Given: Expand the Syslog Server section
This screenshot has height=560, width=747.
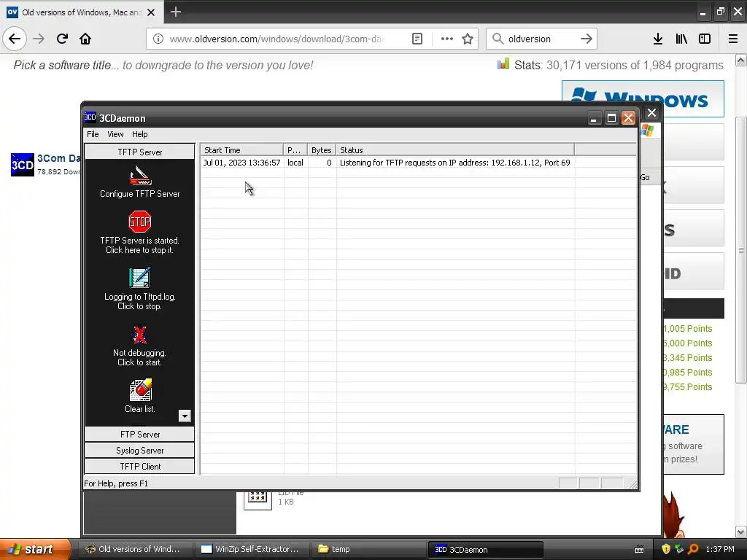Looking at the screenshot, I should (139, 451).
